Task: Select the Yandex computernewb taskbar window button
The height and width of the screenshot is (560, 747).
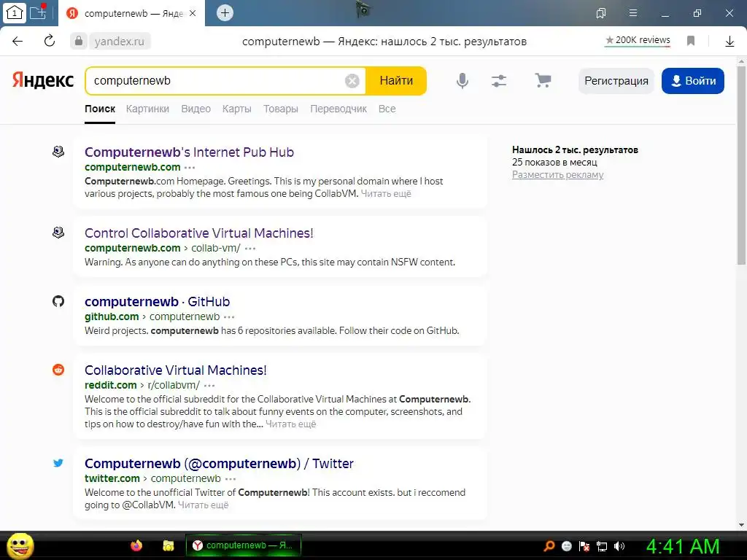Action: (x=243, y=545)
